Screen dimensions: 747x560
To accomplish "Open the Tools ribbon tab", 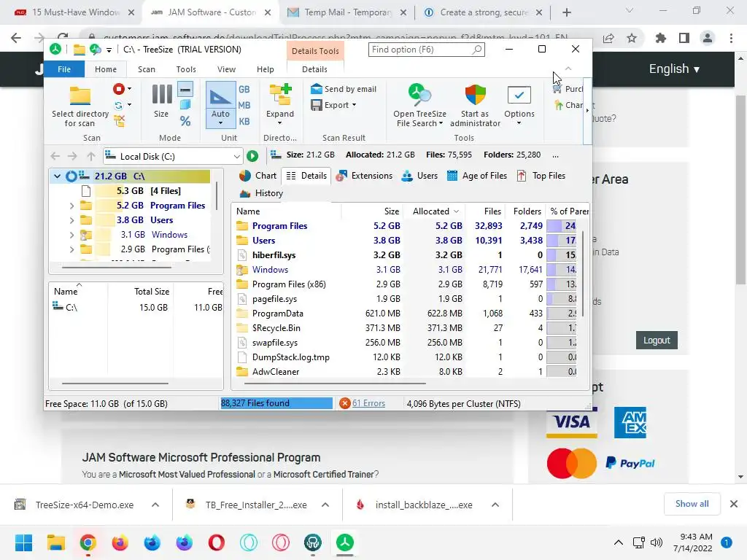I will [186, 69].
